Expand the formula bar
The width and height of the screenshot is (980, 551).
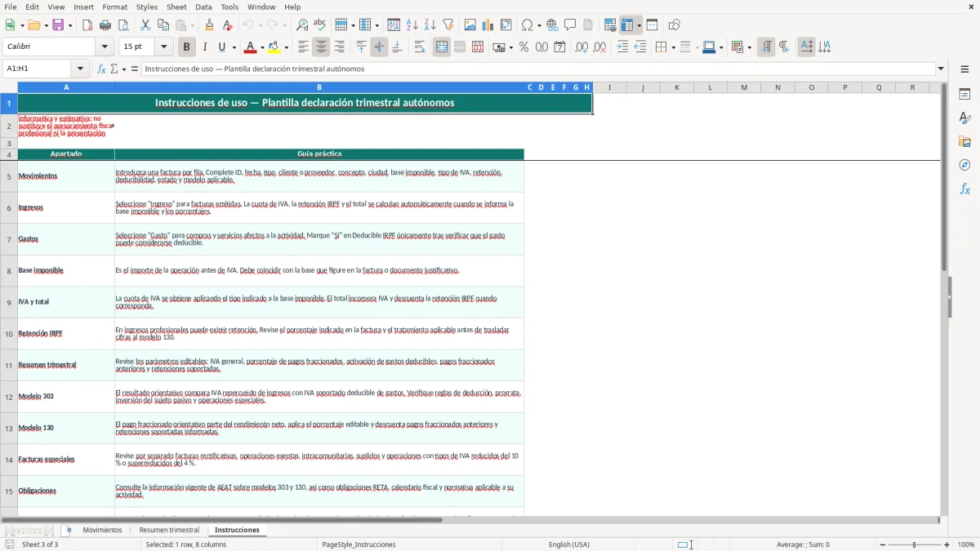pyautogui.click(x=941, y=69)
